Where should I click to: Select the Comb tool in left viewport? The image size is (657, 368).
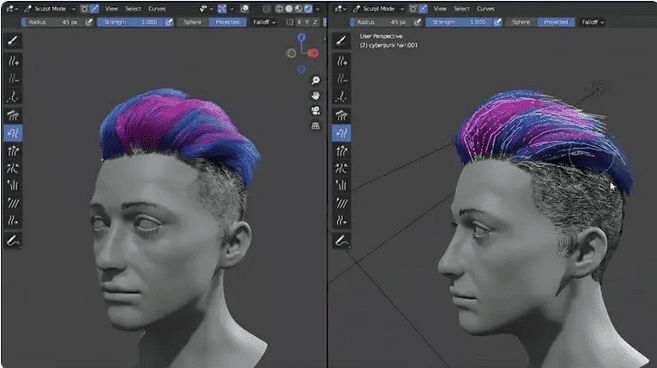pyautogui.click(x=13, y=115)
